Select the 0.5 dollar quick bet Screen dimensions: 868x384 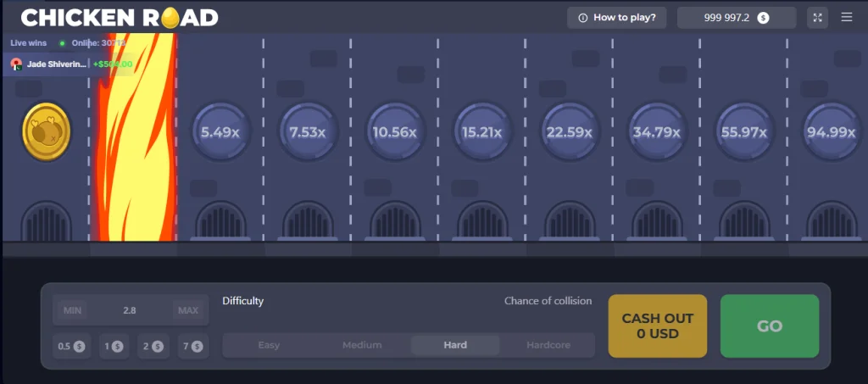tap(71, 347)
